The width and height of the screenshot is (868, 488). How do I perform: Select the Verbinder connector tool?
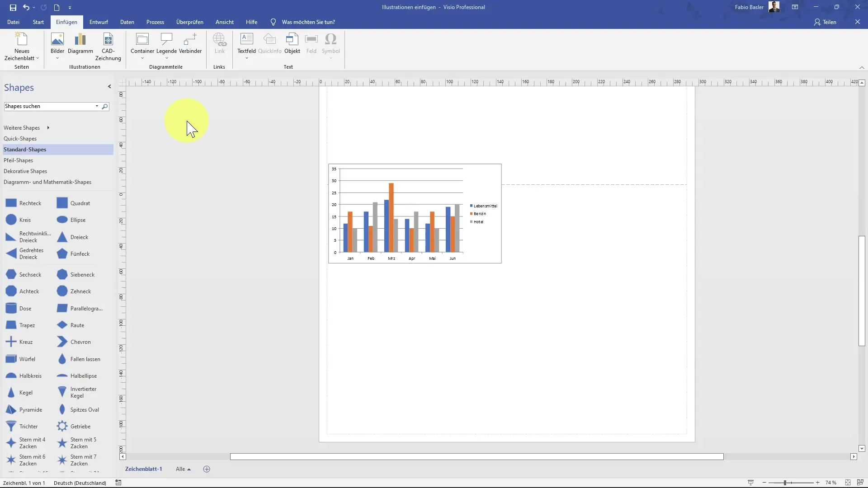190,43
